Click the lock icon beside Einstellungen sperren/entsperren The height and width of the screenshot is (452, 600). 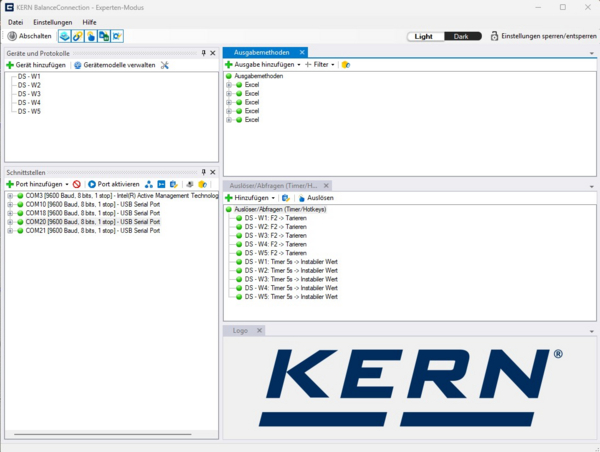coord(494,36)
